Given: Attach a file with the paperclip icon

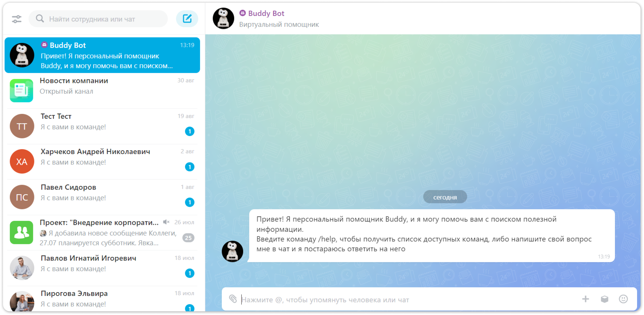Looking at the screenshot, I should coord(233,299).
